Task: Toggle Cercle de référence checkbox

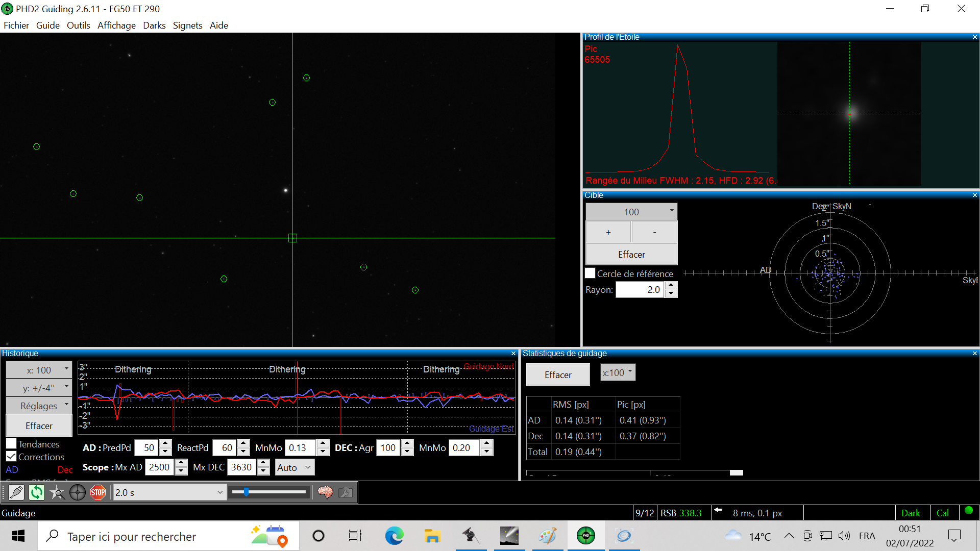Action: pyautogui.click(x=590, y=273)
